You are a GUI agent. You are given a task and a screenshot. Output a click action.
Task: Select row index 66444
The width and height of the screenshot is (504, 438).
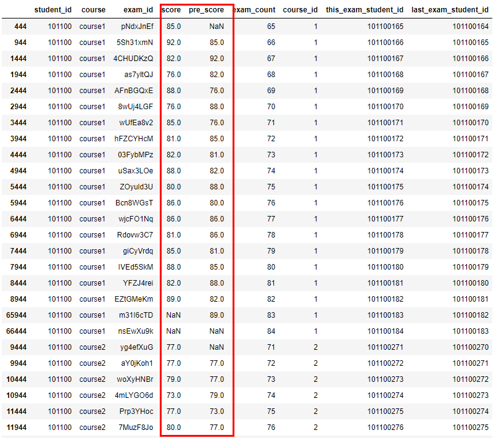(17, 332)
